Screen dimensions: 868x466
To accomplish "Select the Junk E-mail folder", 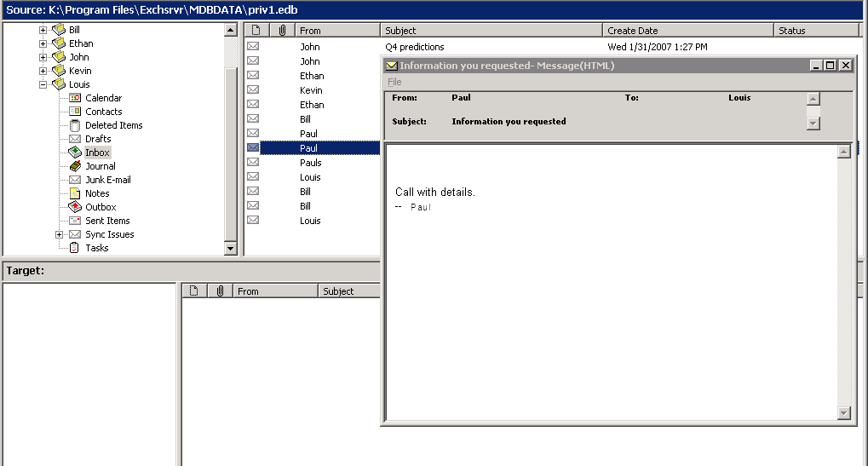I will tap(107, 180).
